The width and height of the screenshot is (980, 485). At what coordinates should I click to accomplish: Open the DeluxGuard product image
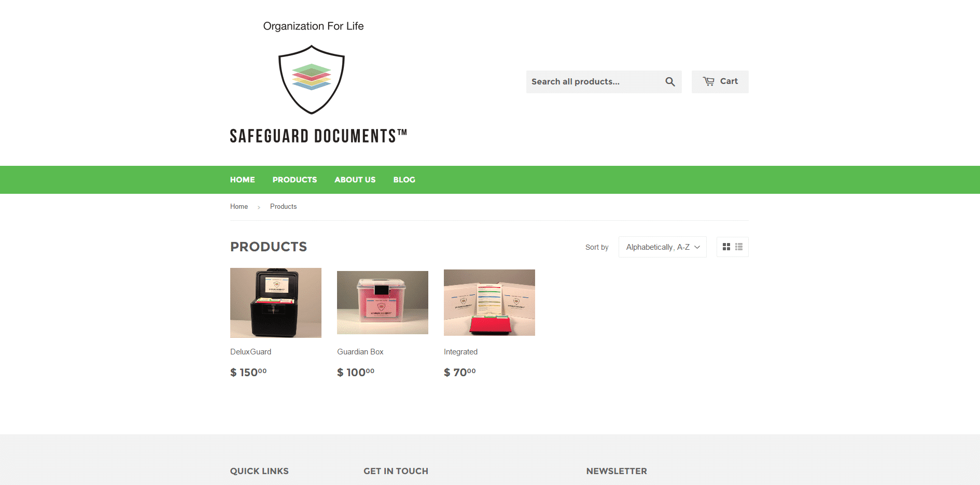tap(276, 303)
